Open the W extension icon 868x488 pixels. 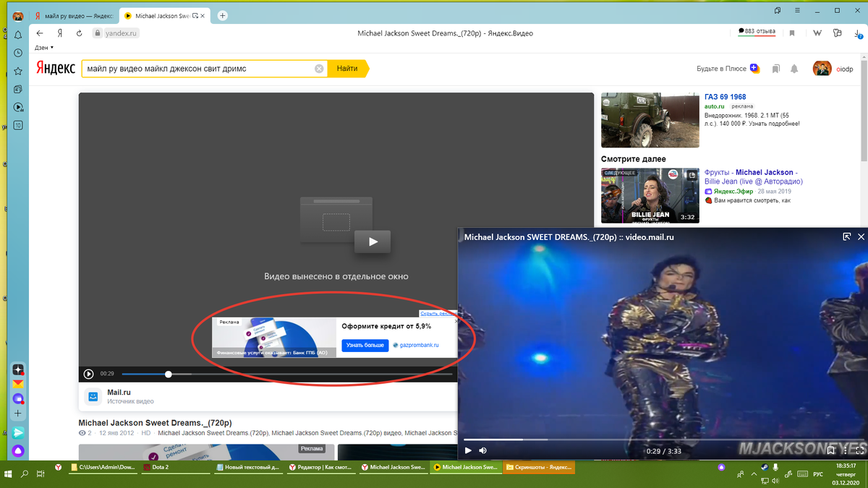coord(817,33)
